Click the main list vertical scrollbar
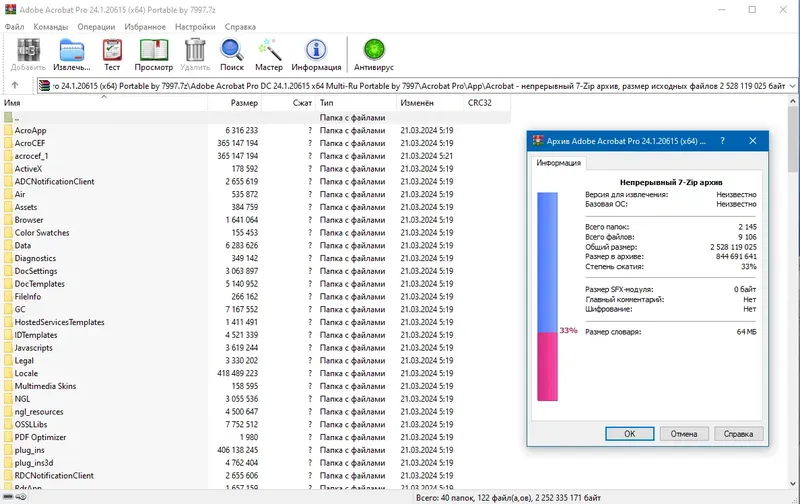800x504 pixels. point(793,293)
